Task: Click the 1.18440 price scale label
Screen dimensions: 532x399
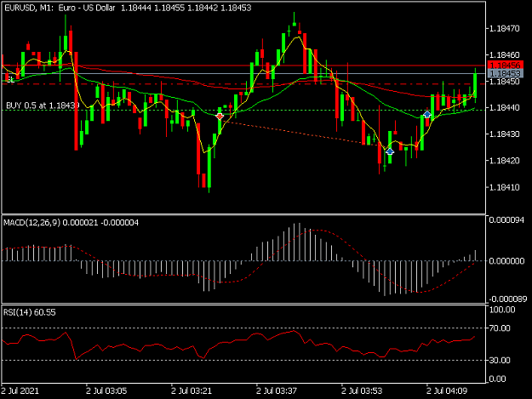Action: point(505,108)
